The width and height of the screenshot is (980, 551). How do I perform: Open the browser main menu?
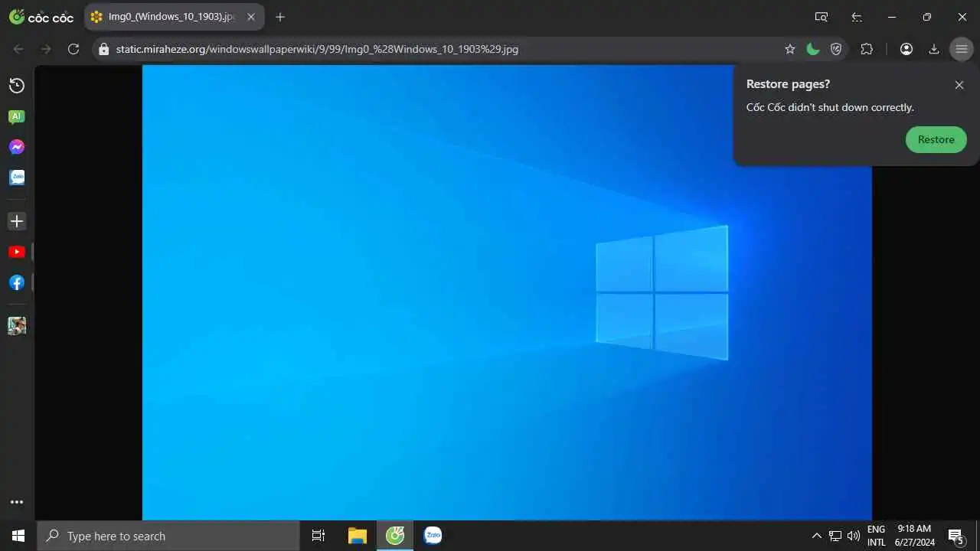click(x=962, y=49)
